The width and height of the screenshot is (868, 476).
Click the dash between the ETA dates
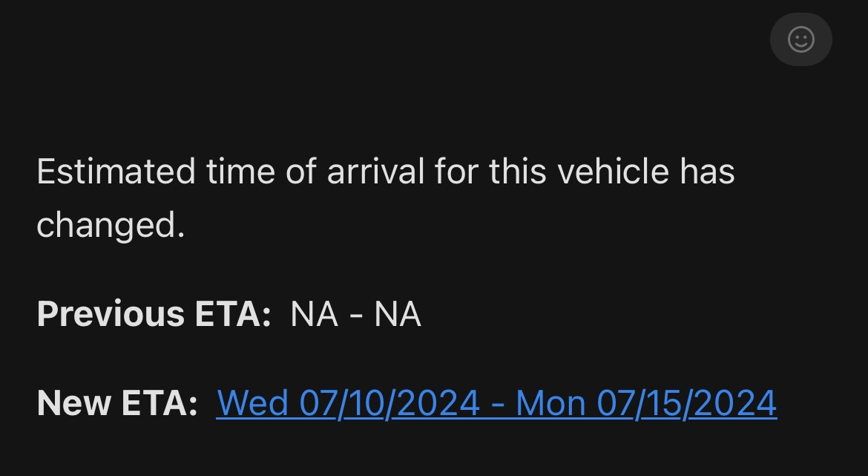[x=498, y=405]
